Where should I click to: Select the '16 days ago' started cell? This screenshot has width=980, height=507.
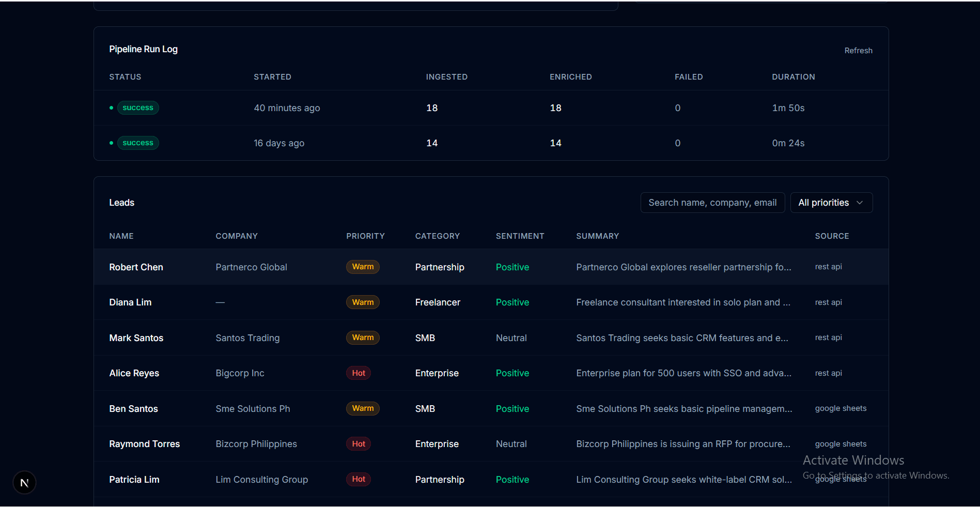pos(279,143)
